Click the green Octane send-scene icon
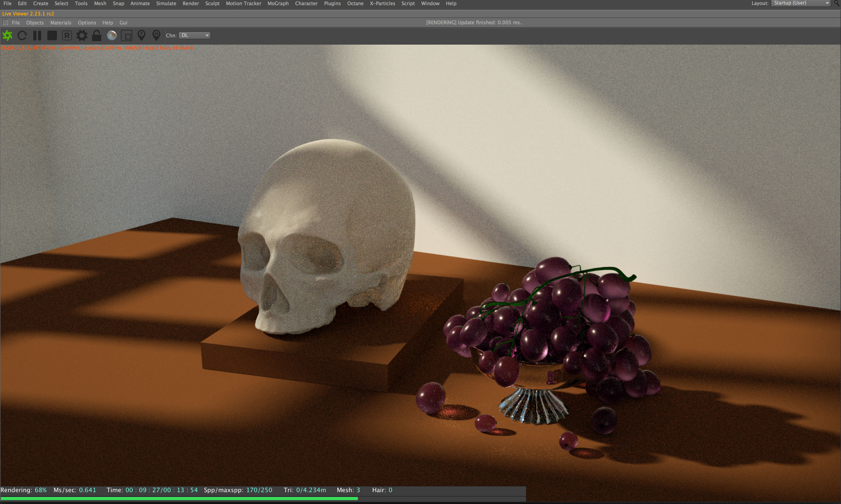The height and width of the screenshot is (504, 841). 7,35
